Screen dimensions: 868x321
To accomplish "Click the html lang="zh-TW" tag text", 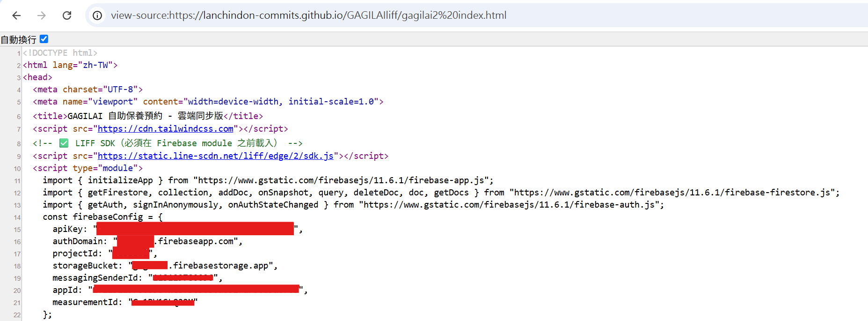I will click(x=70, y=65).
